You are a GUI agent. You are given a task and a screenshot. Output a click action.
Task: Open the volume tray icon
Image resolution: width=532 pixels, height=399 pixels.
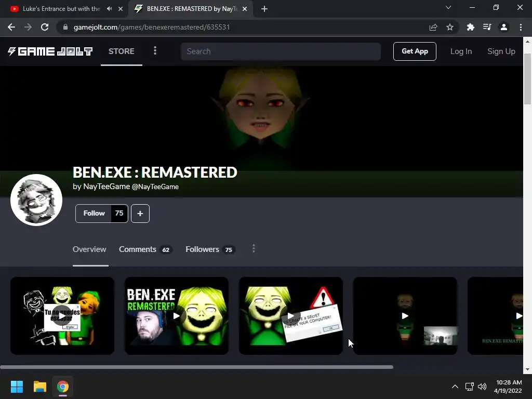pos(482,387)
